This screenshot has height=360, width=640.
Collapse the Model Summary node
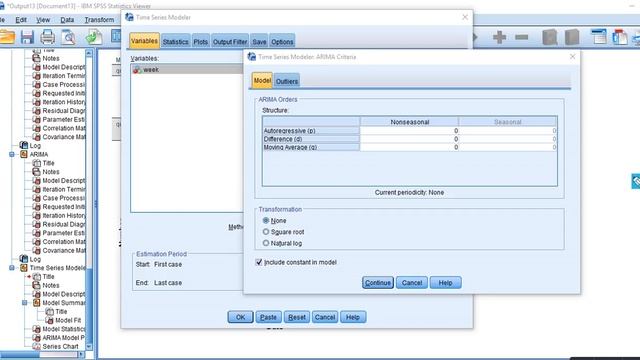24,302
